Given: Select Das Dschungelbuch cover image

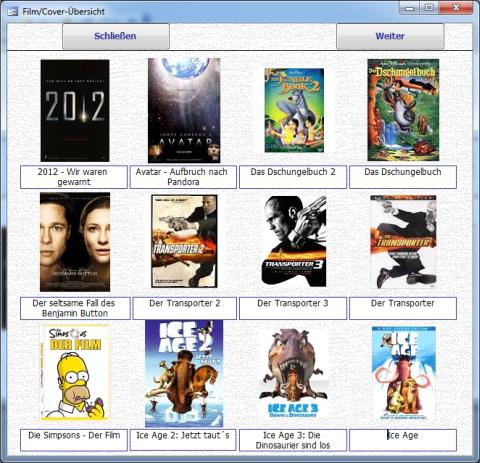Looking at the screenshot, I should [403, 110].
